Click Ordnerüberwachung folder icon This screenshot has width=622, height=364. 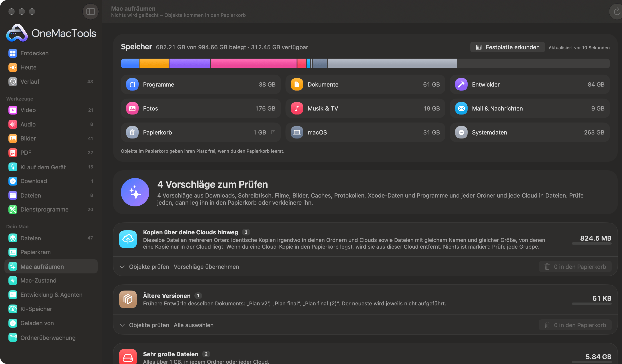[13, 337]
